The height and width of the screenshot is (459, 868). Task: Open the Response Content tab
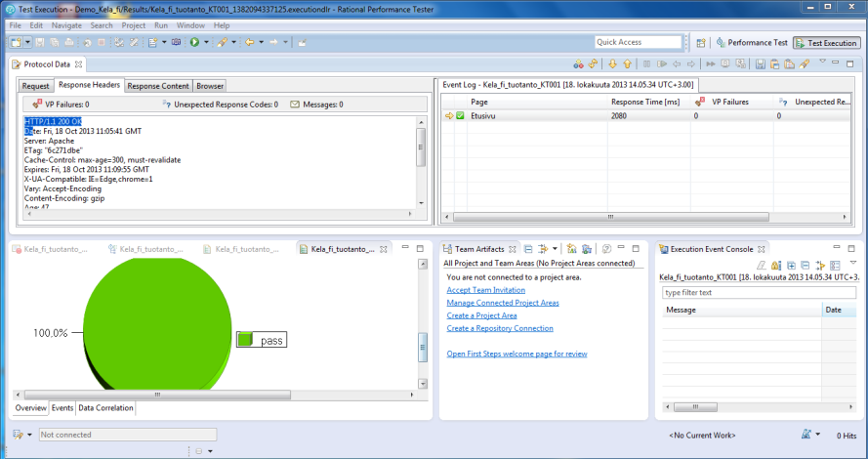158,86
